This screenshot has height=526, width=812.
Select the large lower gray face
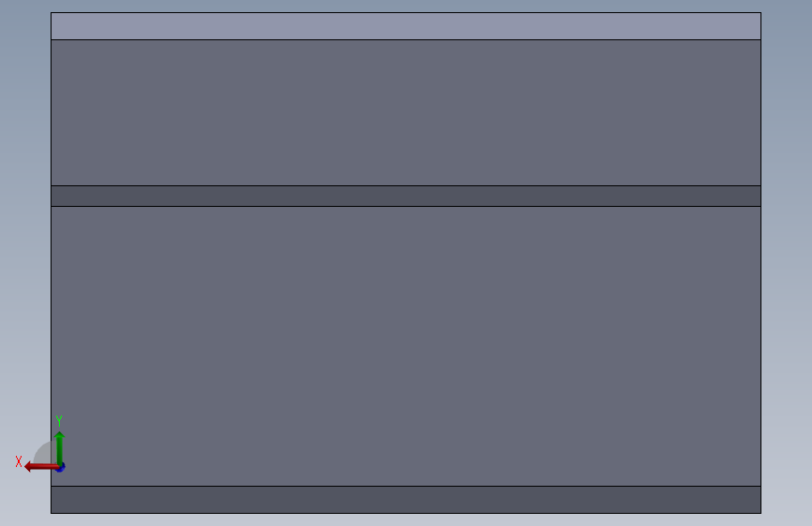coord(406,346)
